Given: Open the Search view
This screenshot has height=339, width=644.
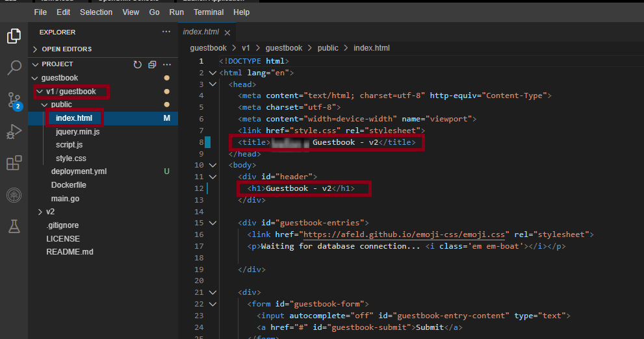Looking at the screenshot, I should (14, 68).
